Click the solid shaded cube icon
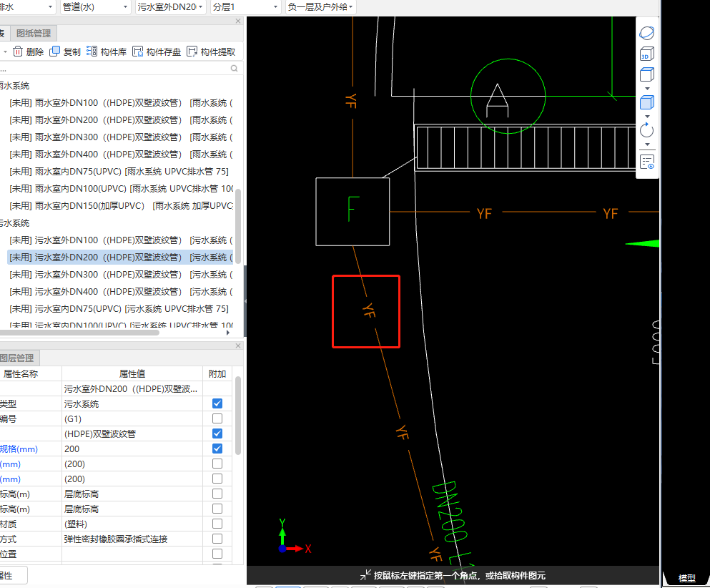Viewport: 710px width, 588px height. coord(646,102)
